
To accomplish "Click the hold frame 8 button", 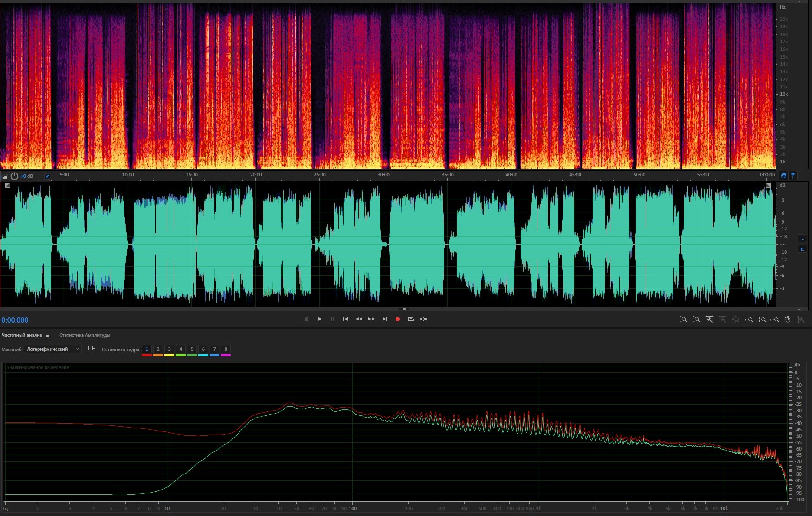I will tap(226, 349).
